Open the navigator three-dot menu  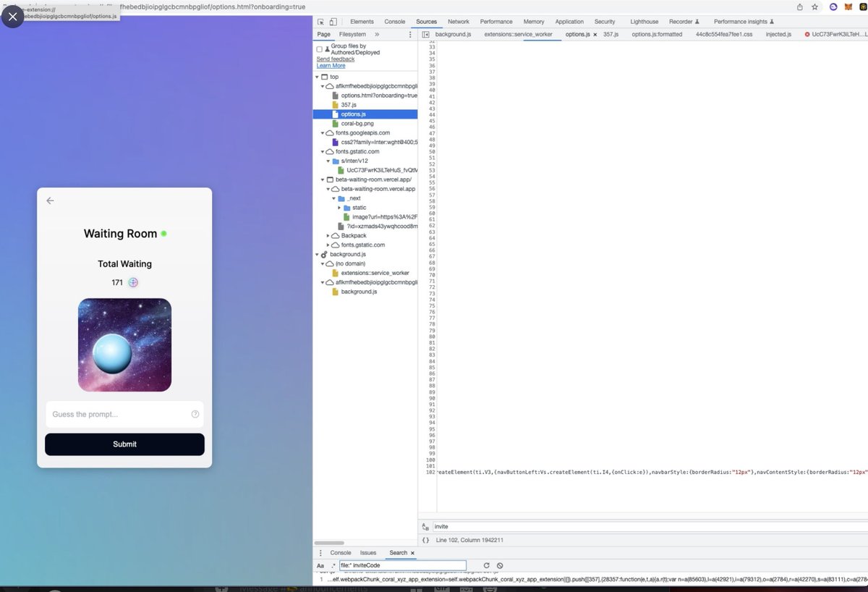410,34
